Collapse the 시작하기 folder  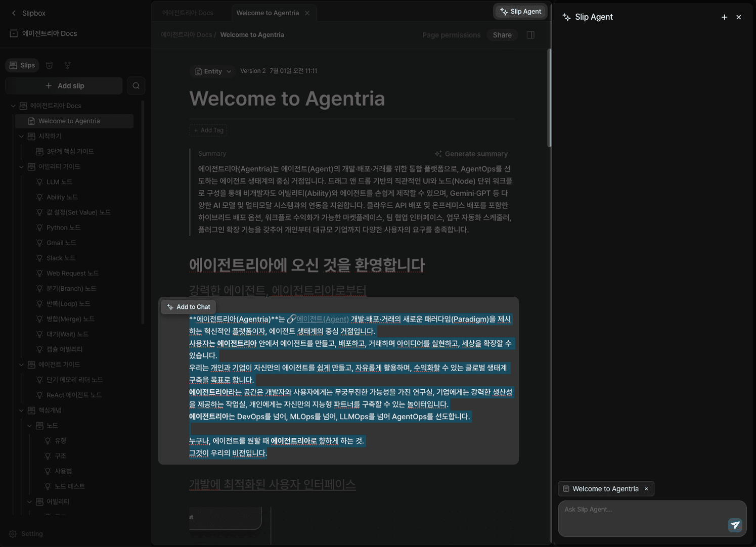click(22, 136)
